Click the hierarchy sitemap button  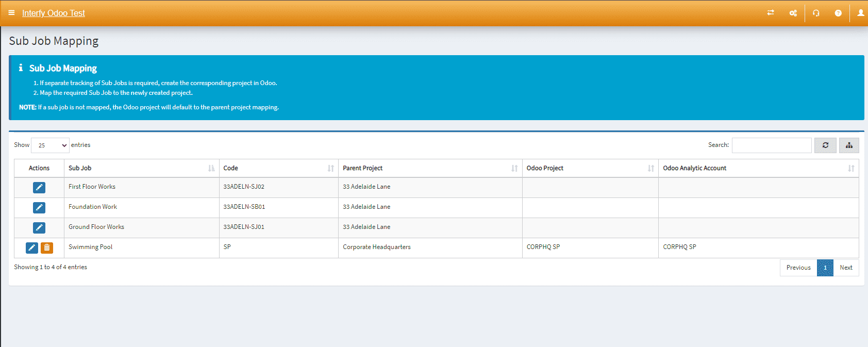coord(849,145)
